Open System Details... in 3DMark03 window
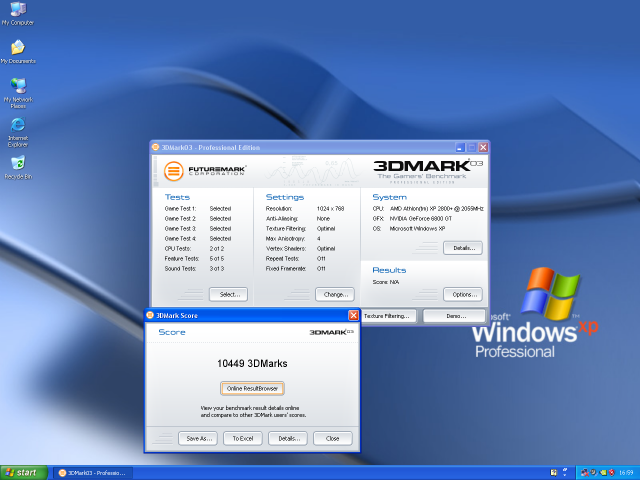This screenshot has height=480, width=640. 463,248
